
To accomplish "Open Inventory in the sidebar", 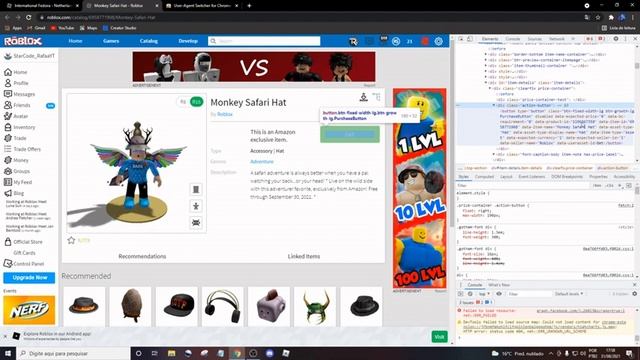I will [20, 127].
